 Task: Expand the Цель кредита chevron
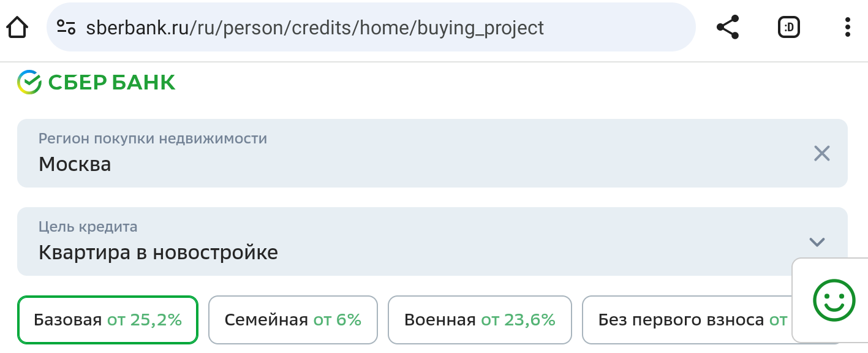pos(817,241)
